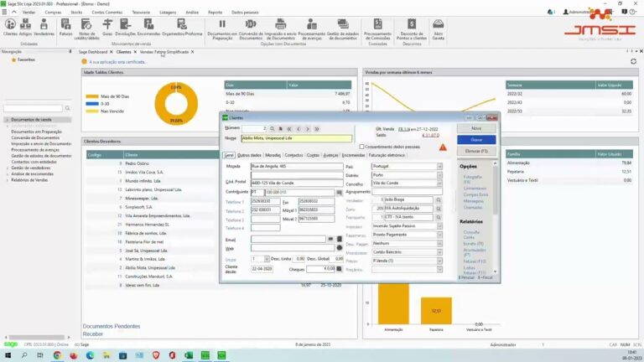Click navigation panel horizontal scrollbar
Image resolution: width=644 pixels, height=362 pixels.
coord(37,338)
